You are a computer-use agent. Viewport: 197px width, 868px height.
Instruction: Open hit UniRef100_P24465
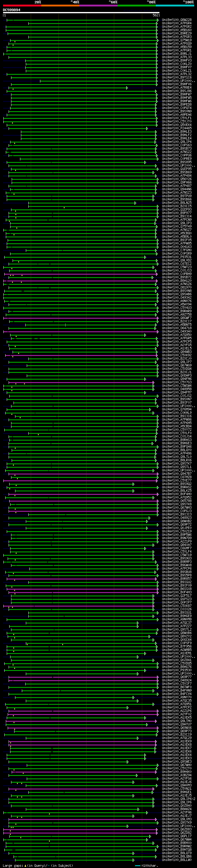(177, 128)
